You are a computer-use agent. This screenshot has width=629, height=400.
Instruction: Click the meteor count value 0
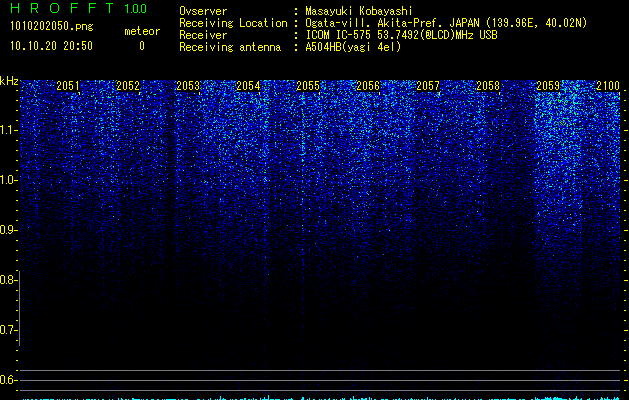point(142,46)
